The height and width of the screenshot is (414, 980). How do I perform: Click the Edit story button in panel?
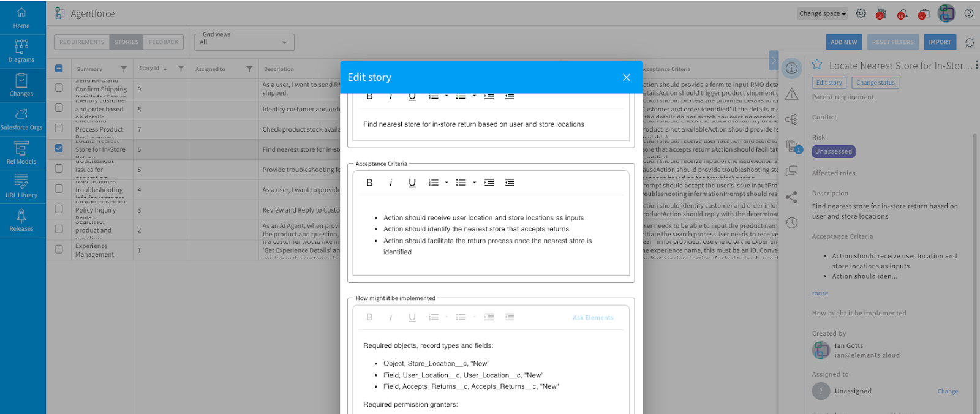[x=829, y=83]
